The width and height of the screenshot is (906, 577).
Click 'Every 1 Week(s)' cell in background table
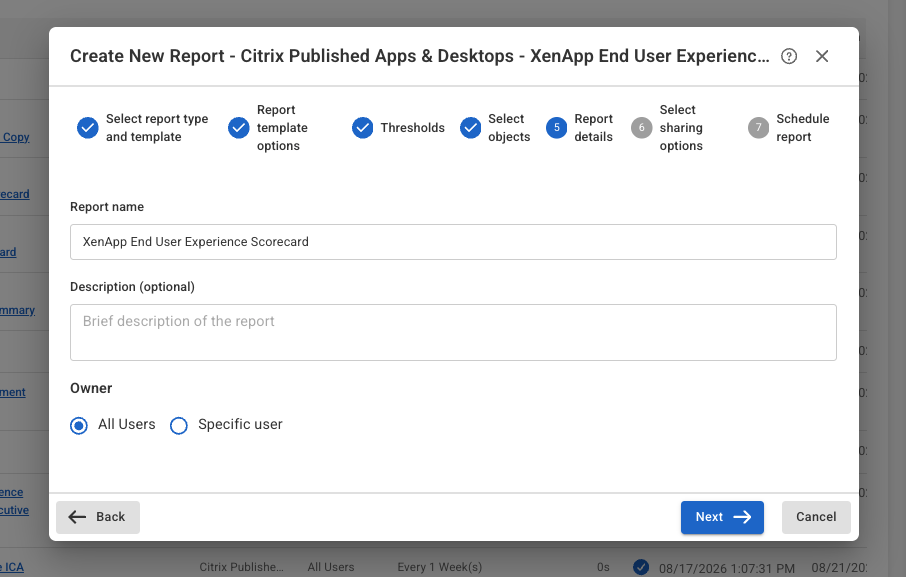(x=439, y=567)
